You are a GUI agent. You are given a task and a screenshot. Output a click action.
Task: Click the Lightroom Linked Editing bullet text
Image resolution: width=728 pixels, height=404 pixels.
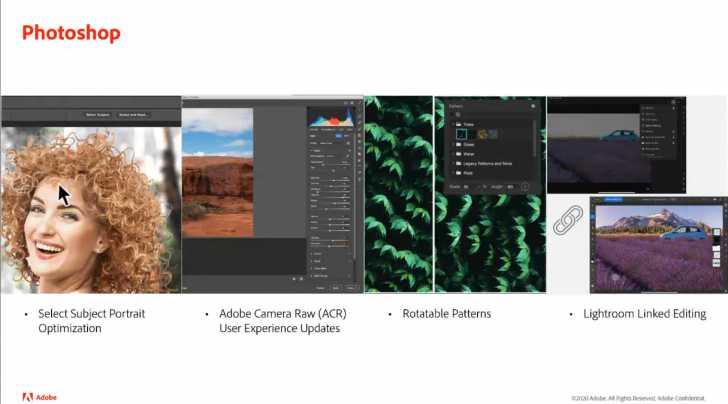tap(644, 314)
